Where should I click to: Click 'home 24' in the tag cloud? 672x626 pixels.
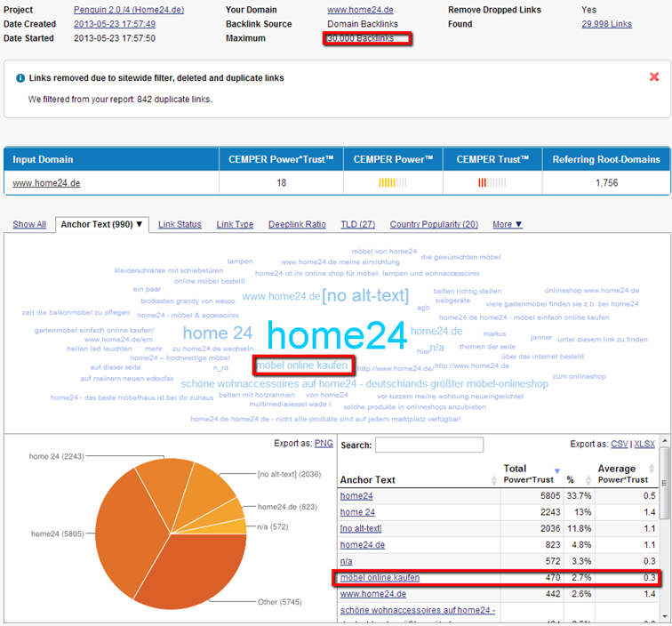218,333
